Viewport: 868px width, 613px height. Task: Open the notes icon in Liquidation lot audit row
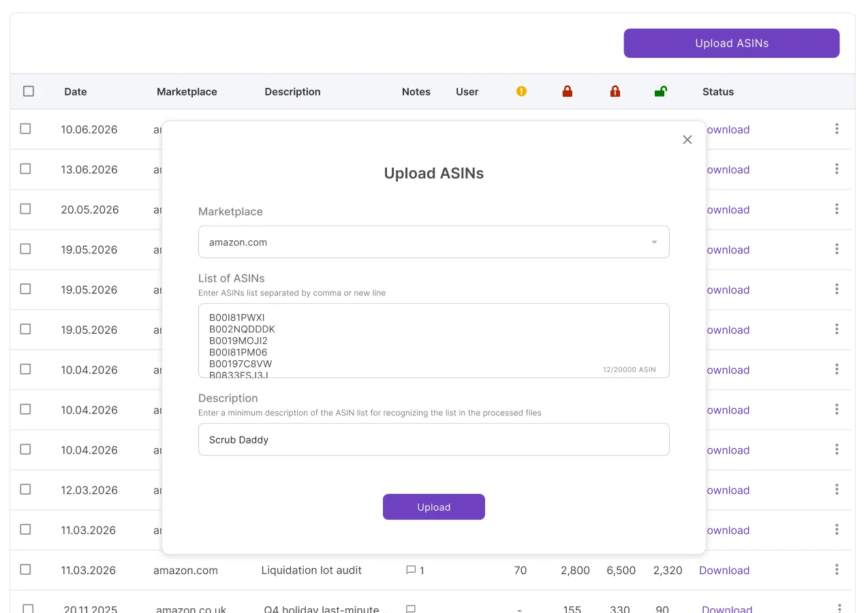(x=411, y=570)
